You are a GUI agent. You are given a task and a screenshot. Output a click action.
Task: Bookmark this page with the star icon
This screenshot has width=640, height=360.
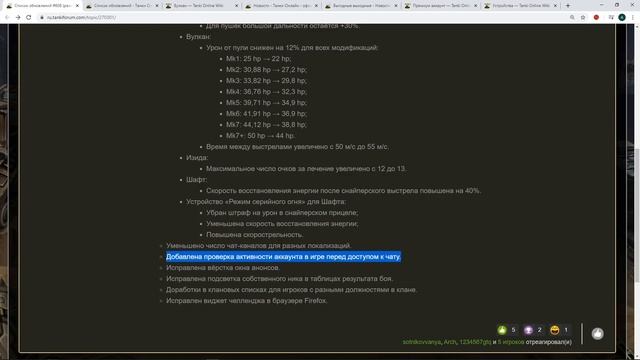[x=583, y=18]
